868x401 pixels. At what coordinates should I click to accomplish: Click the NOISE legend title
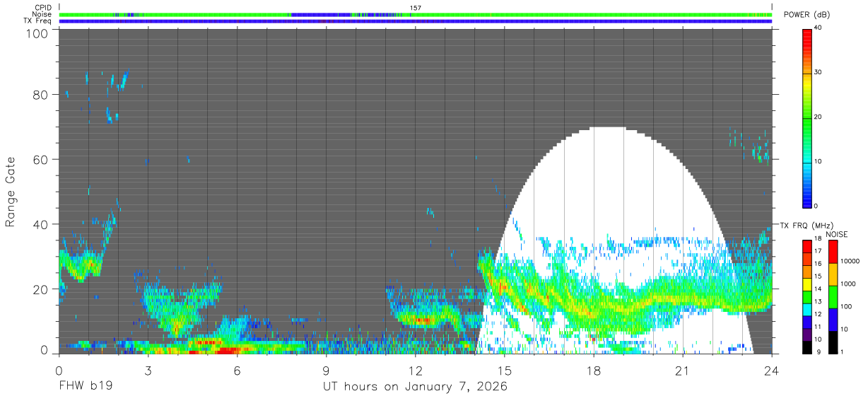[835, 234]
